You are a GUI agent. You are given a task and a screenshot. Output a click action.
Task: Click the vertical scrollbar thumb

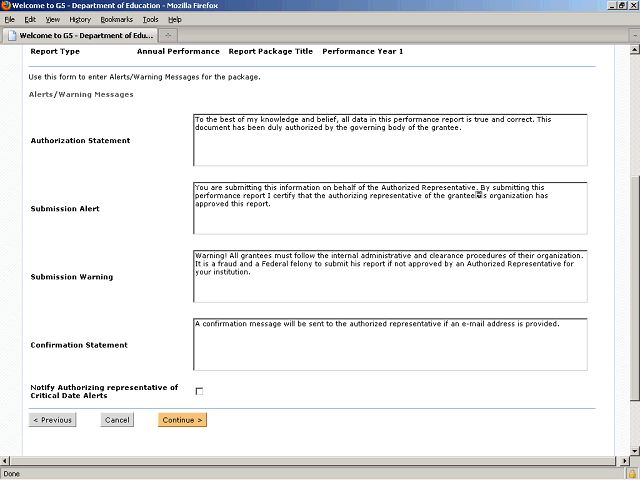click(635, 288)
